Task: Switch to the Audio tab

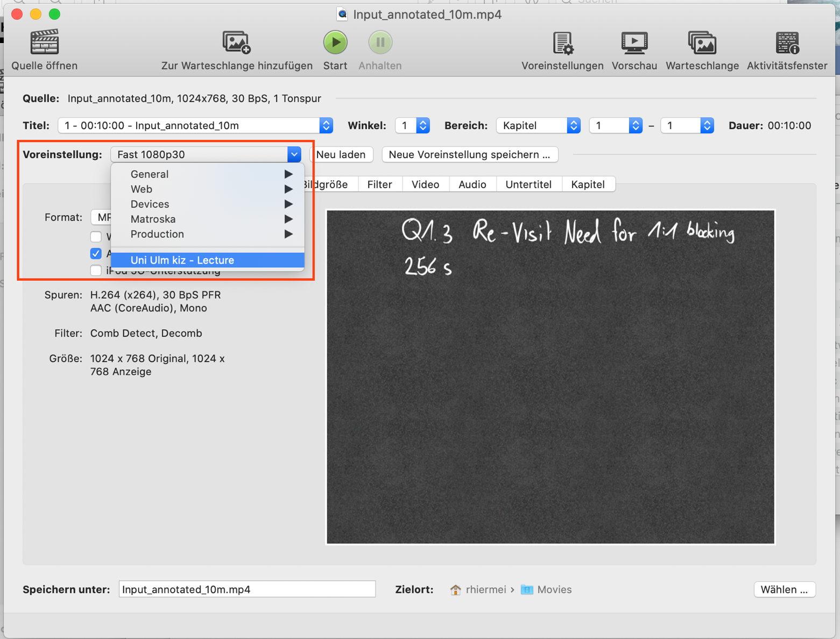Action: [472, 184]
